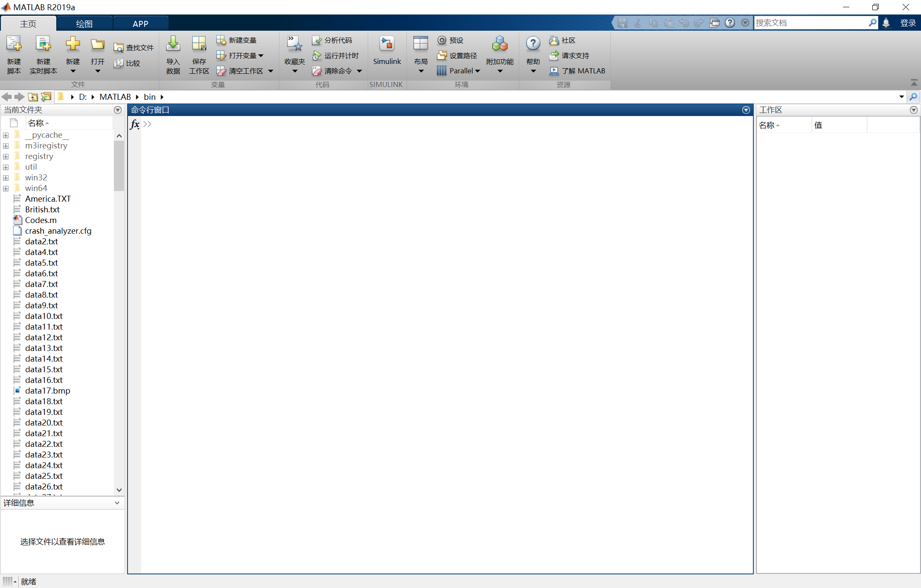Click the notification bell icon
This screenshot has width=921, height=588.
[886, 23]
